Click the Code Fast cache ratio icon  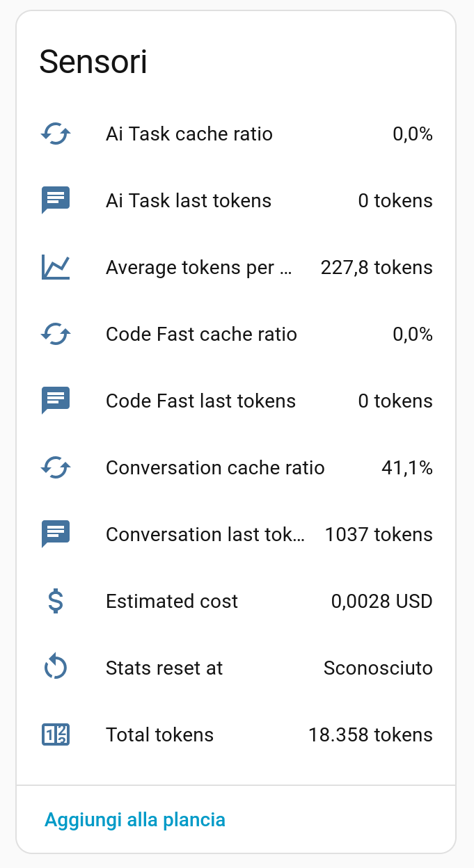click(56, 334)
